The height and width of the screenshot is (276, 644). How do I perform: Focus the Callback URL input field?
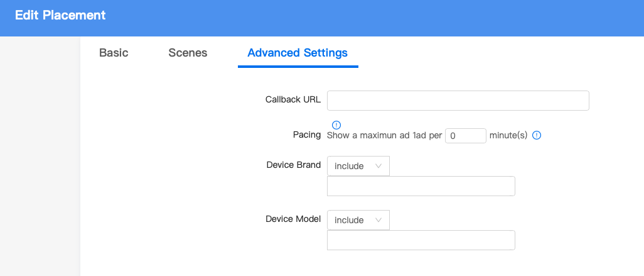[x=458, y=101]
